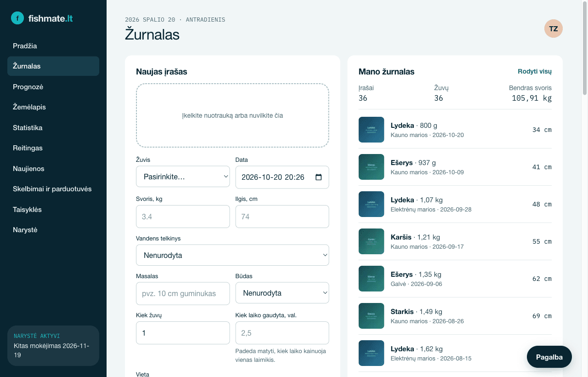The image size is (588, 377).
Task: Click the Ilgis, cm input field
Action: point(282,217)
